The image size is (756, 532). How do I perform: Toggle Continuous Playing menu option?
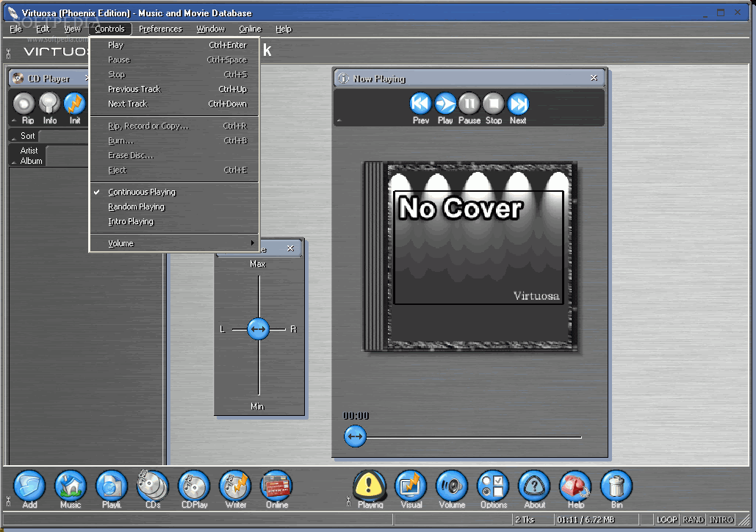tap(175, 192)
